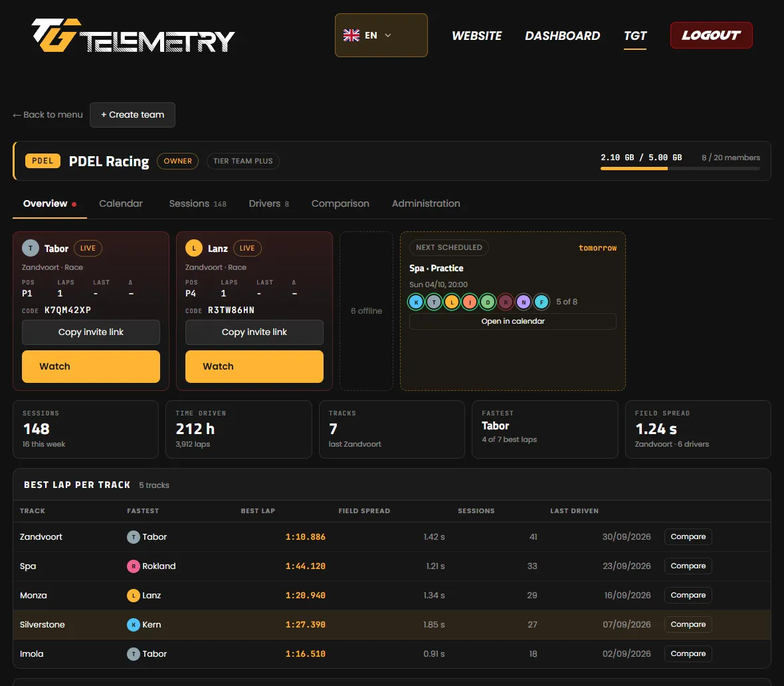Click the 6 offline drivers card
Image resolution: width=784 pixels, height=686 pixels.
367,310
